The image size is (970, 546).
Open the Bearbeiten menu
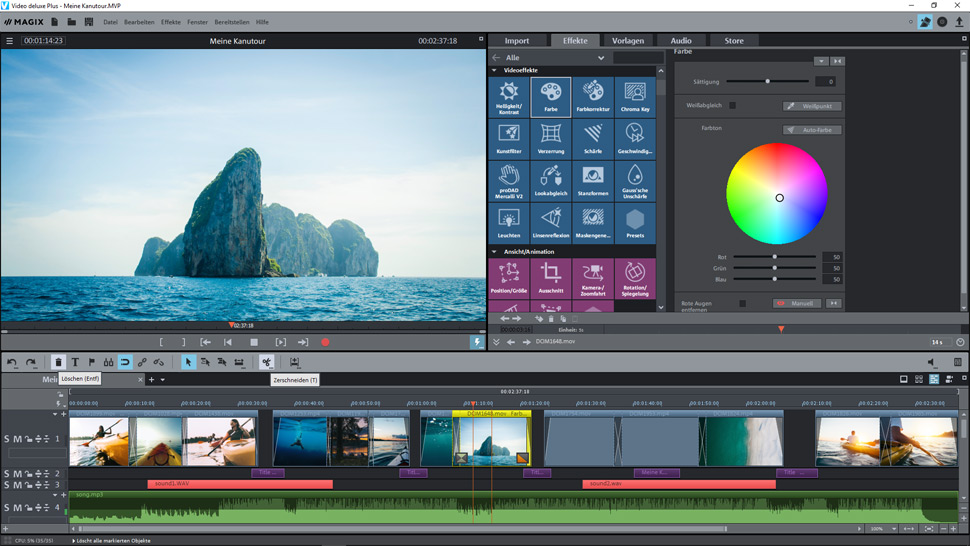point(139,21)
